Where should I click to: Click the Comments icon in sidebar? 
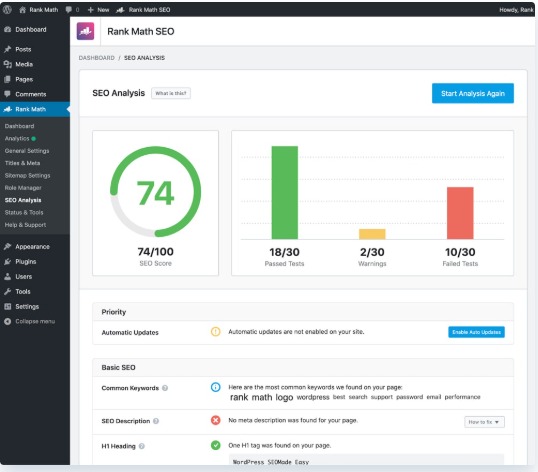[x=8, y=94]
